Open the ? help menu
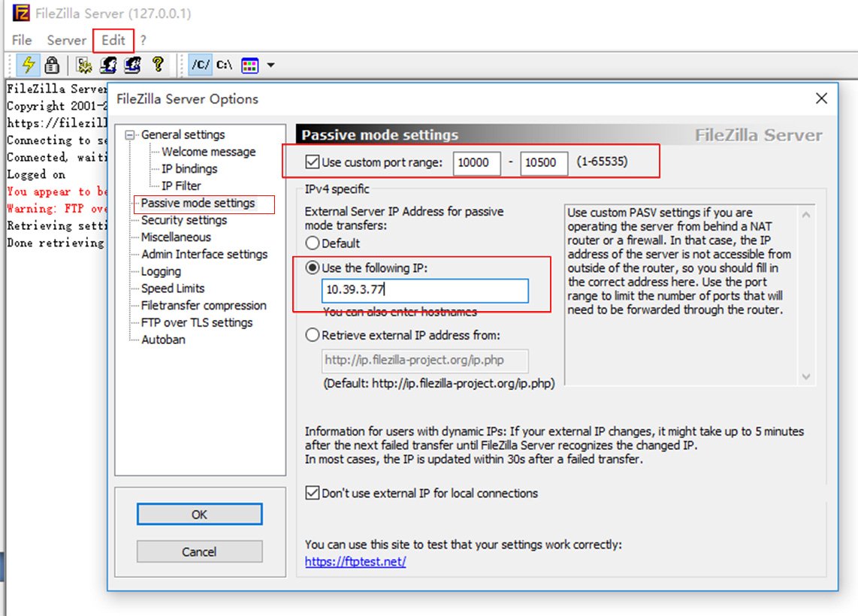This screenshot has height=616, width=858. [143, 40]
